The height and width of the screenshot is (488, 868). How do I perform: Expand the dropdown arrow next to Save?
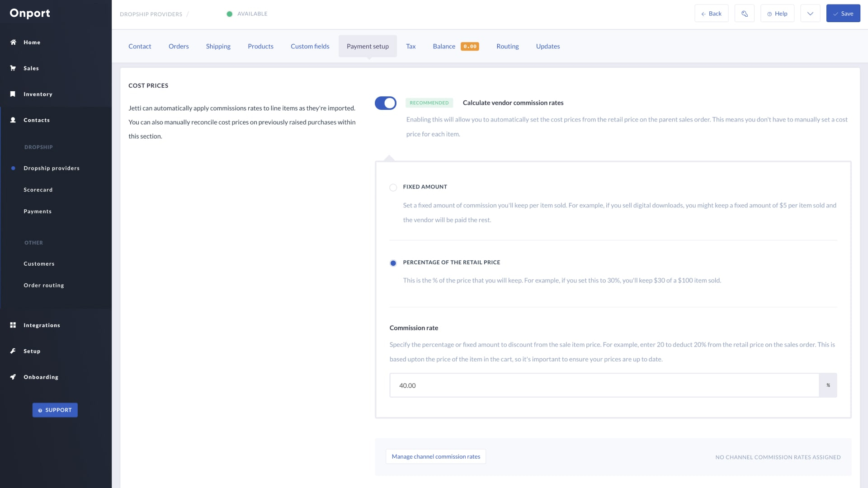[810, 13]
